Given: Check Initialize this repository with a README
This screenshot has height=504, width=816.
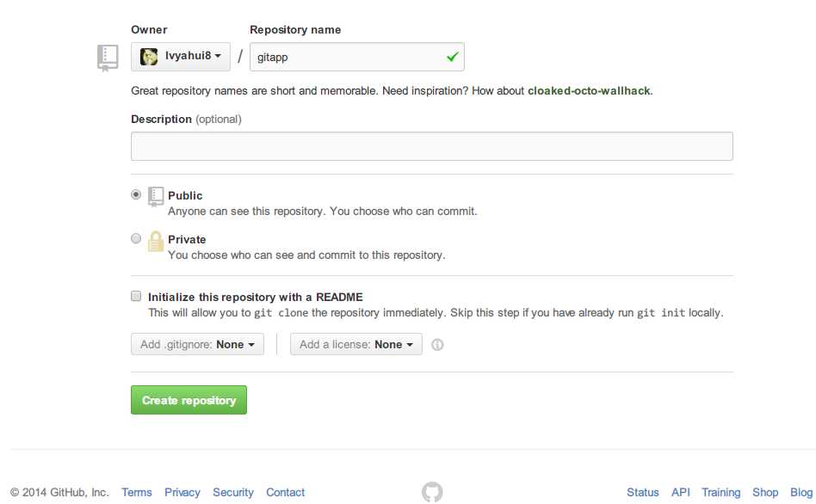Looking at the screenshot, I should pyautogui.click(x=136, y=296).
